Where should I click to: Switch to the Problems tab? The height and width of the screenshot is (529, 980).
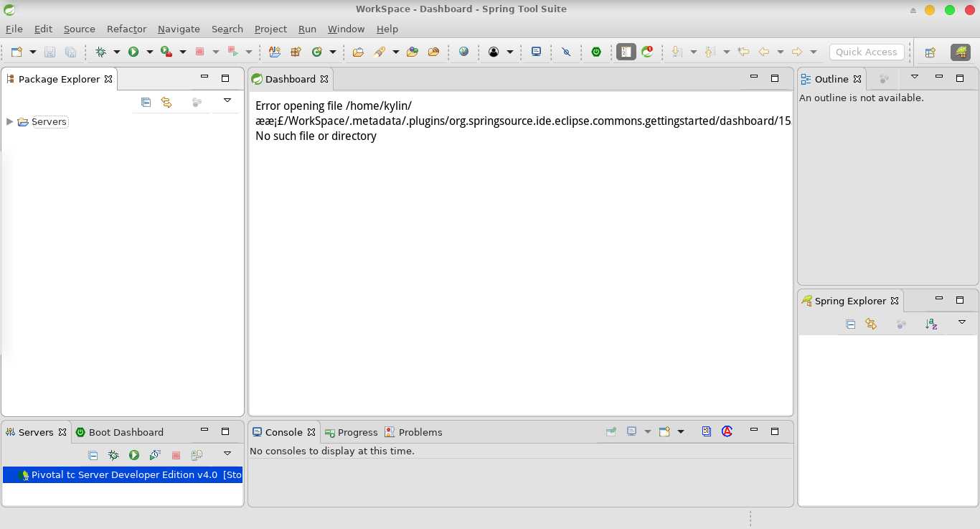click(413, 432)
